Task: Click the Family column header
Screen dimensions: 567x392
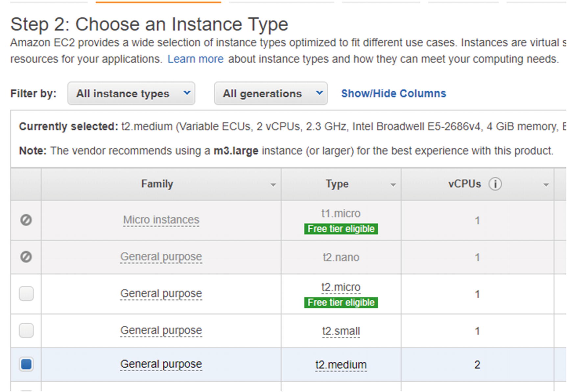Action: point(161,184)
